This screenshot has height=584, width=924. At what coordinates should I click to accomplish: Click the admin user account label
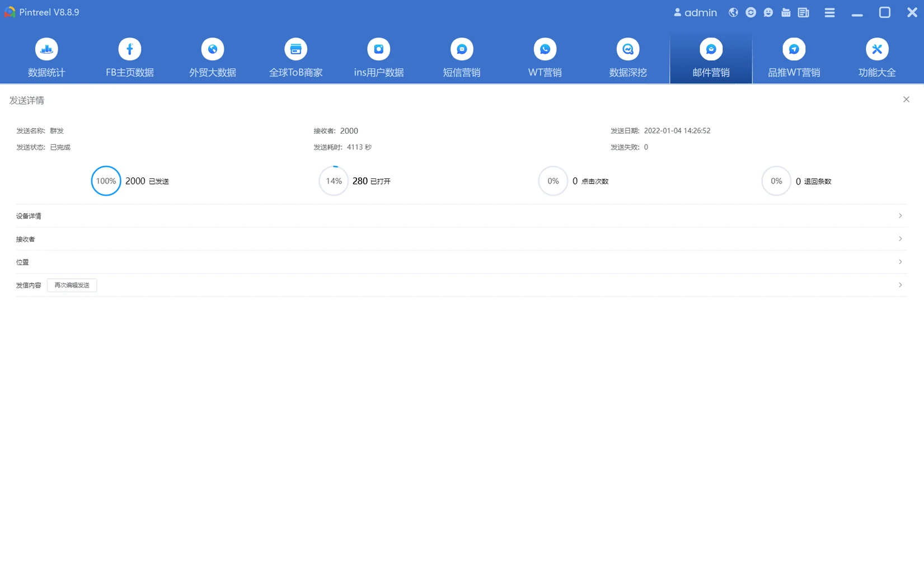coord(695,12)
